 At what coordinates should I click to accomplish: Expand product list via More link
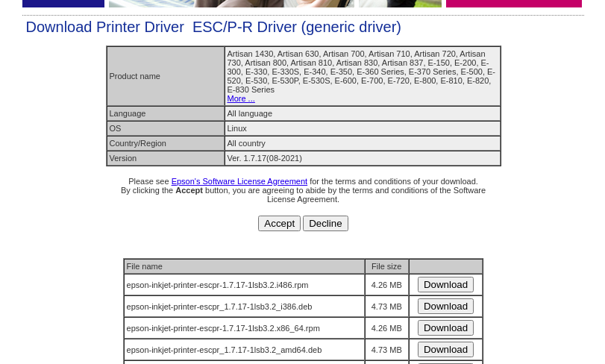[241, 98]
